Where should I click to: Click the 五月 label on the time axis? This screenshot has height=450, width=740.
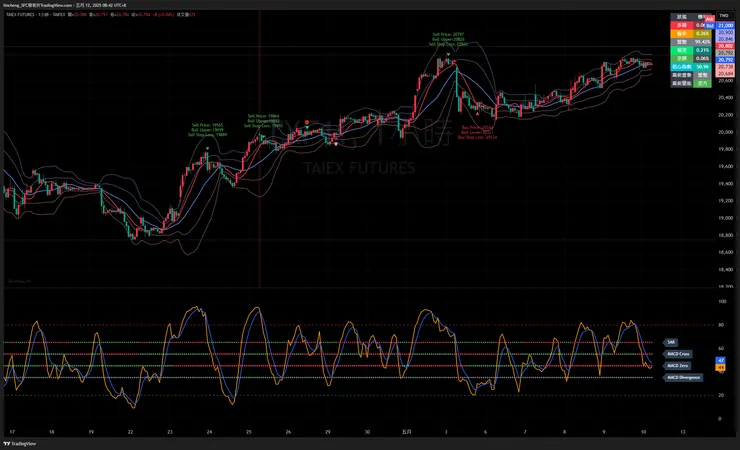406,432
